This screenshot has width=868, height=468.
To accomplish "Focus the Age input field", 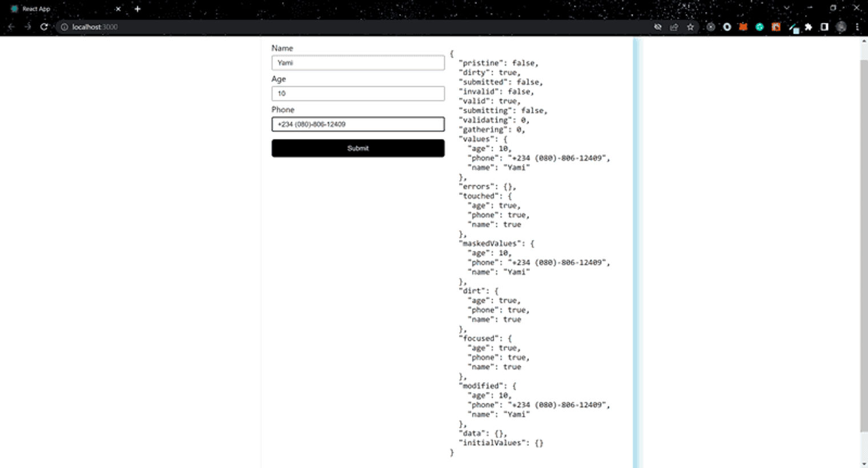I will [358, 94].
